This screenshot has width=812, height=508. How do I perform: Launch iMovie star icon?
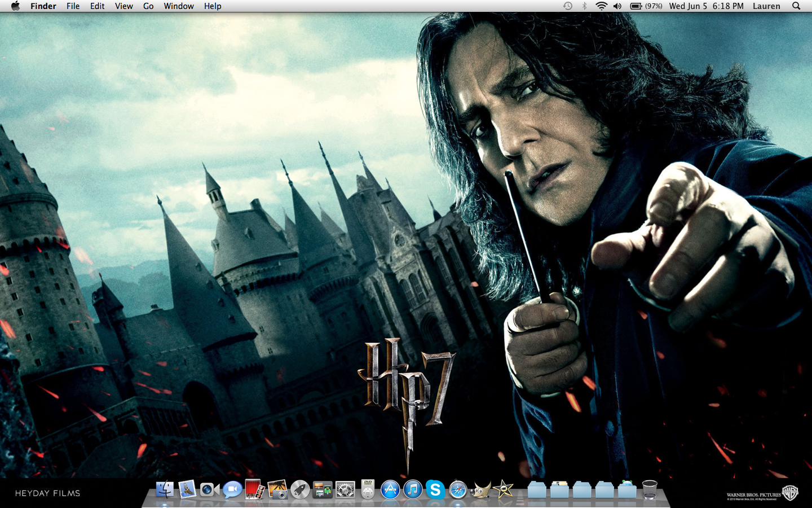pyautogui.click(x=503, y=489)
